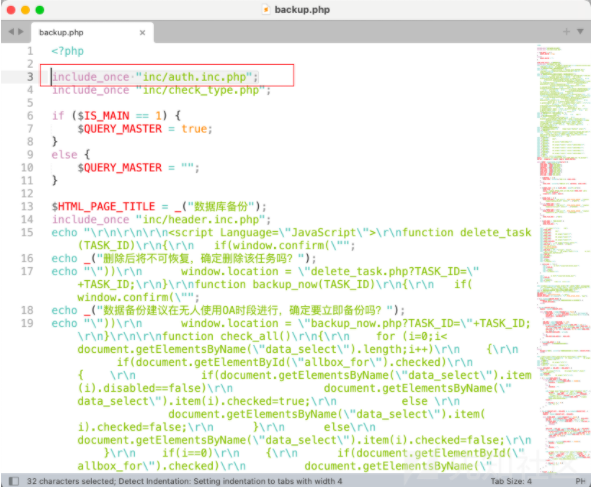The image size is (591, 487).
Task: Place cursor on include_once auth.inc.php line
Action: tap(155, 77)
